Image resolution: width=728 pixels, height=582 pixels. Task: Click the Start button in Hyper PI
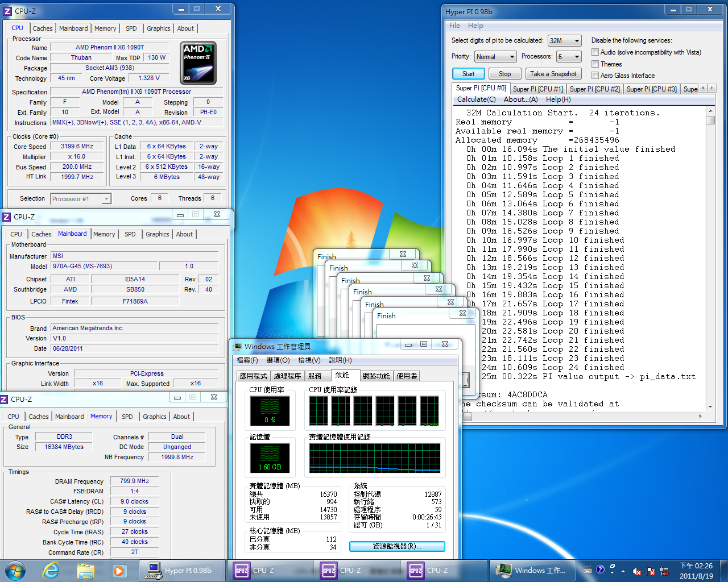[x=469, y=73]
